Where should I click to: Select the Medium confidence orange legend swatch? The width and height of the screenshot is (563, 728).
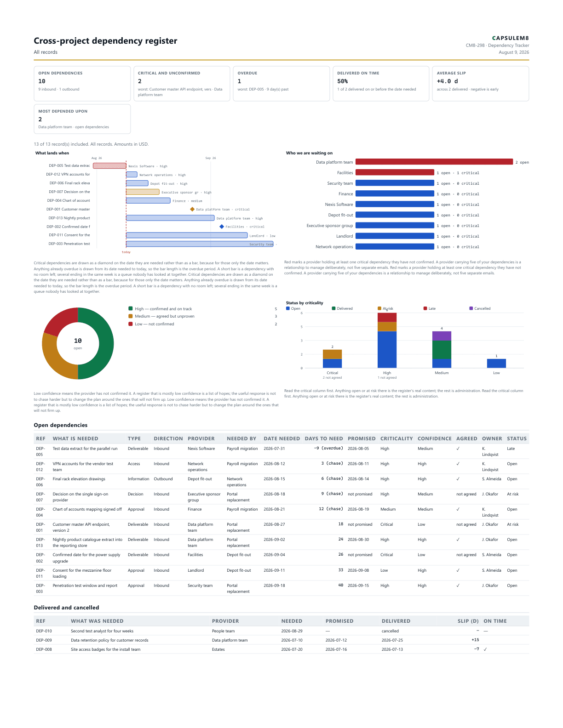[131, 316]
